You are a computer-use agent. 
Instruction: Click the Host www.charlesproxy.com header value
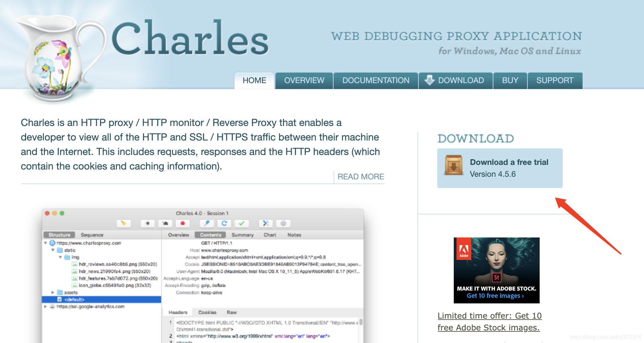tap(225, 250)
